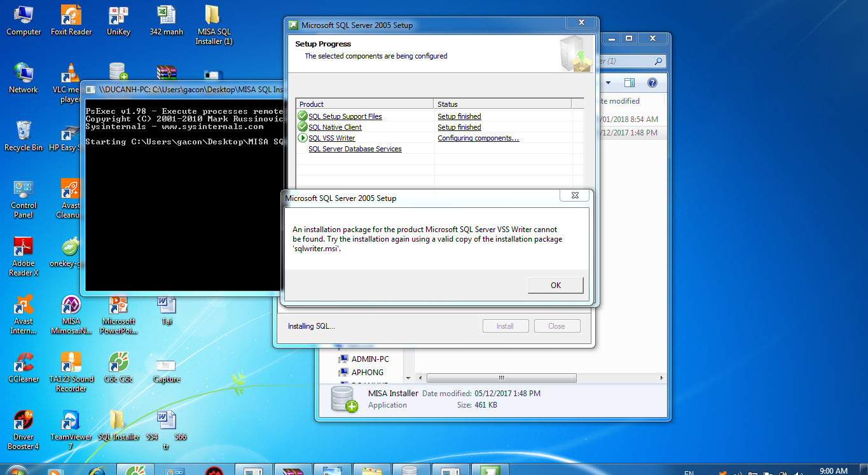
Task: Open Control Panel desktop shortcut
Action: click(24, 198)
